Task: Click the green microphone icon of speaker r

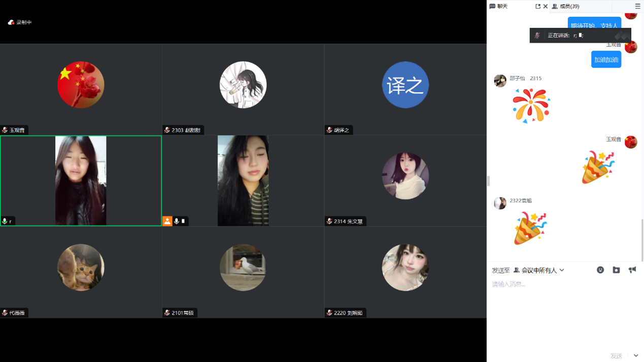Action: click(x=5, y=222)
